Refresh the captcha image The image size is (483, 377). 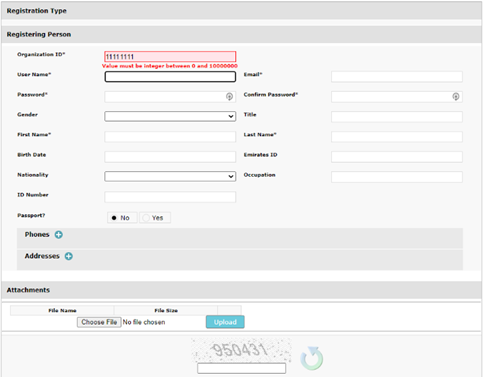(x=312, y=358)
